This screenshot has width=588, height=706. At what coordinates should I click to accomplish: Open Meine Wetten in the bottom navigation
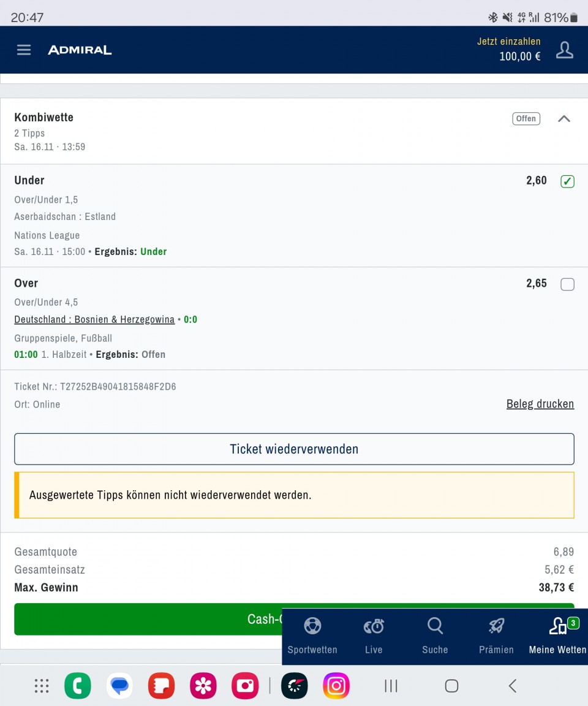[x=557, y=636]
